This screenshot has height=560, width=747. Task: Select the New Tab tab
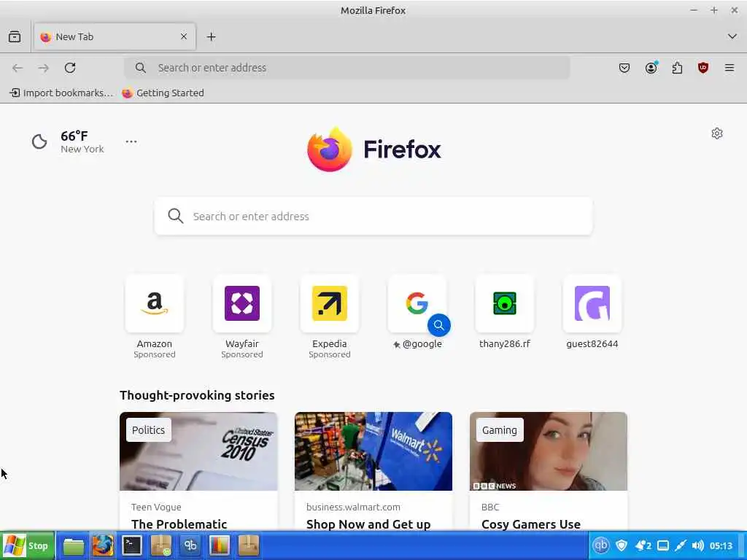[x=115, y=36]
